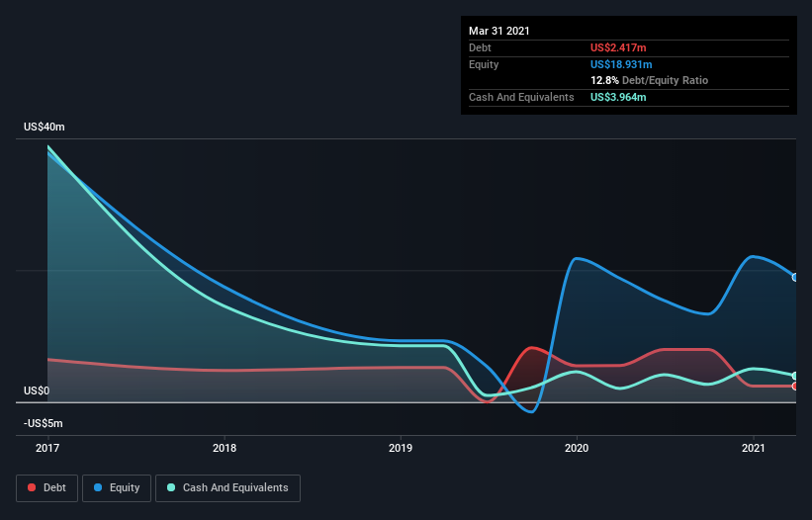Click the blue Equity data point marker
The height and width of the screenshot is (520, 812).
coord(795,278)
